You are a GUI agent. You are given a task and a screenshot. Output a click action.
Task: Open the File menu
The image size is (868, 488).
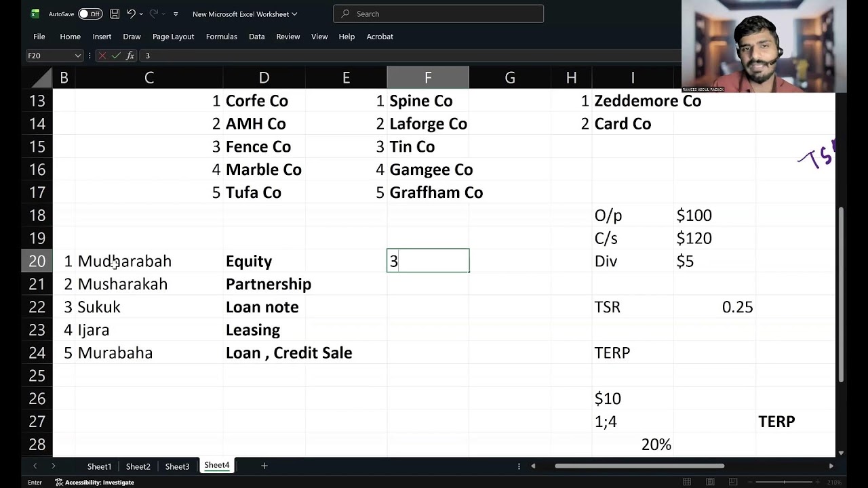click(x=39, y=37)
